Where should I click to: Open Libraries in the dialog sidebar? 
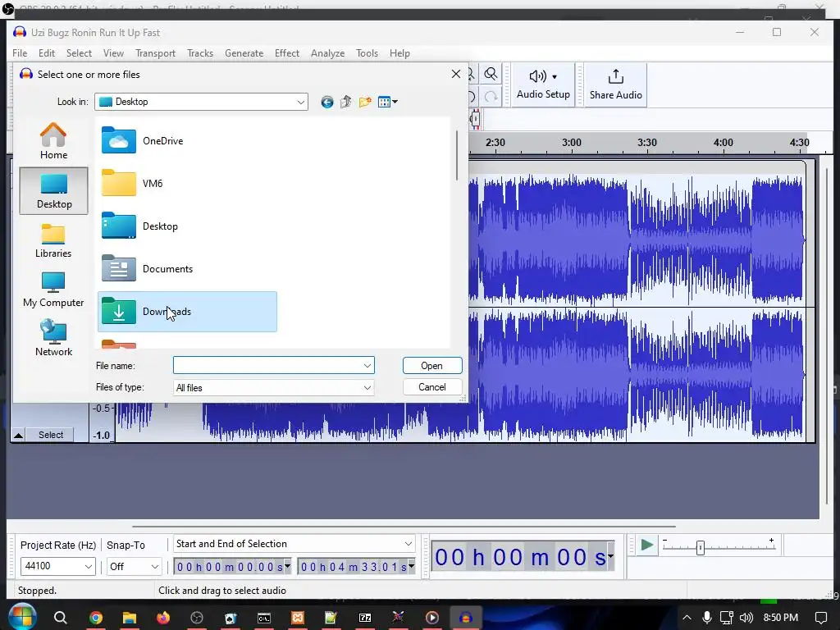click(x=53, y=240)
